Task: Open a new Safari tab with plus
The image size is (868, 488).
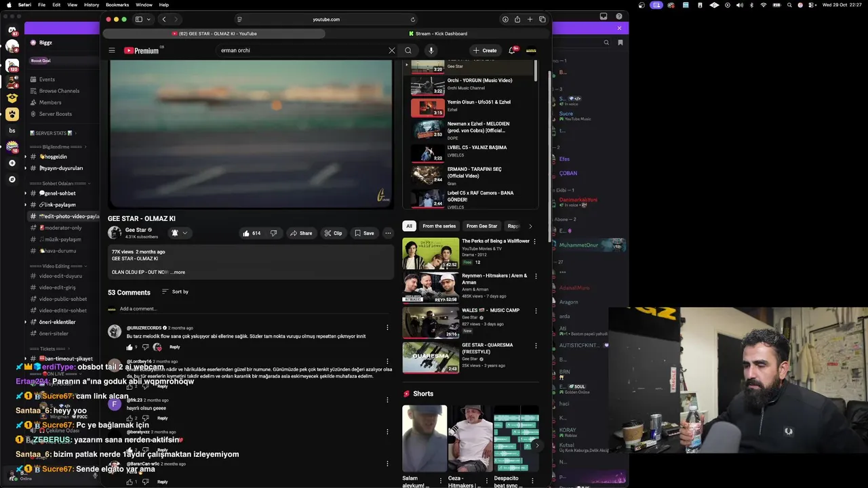Action: [x=530, y=20]
